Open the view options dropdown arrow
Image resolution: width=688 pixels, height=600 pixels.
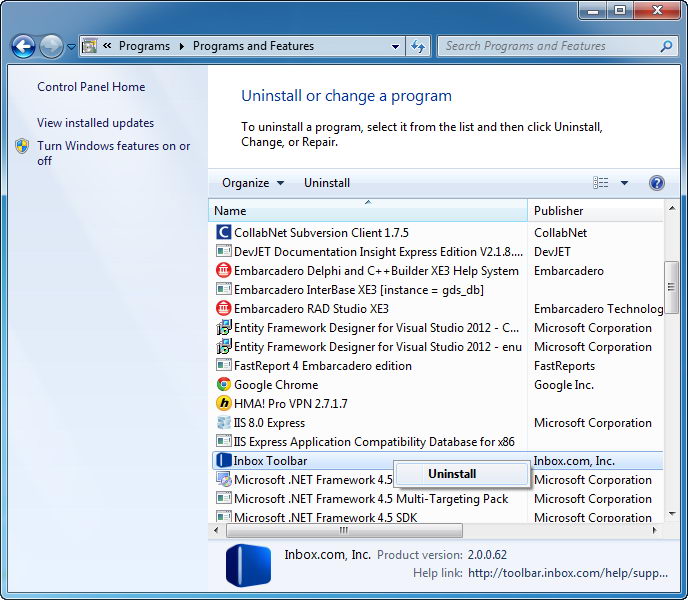coord(624,183)
